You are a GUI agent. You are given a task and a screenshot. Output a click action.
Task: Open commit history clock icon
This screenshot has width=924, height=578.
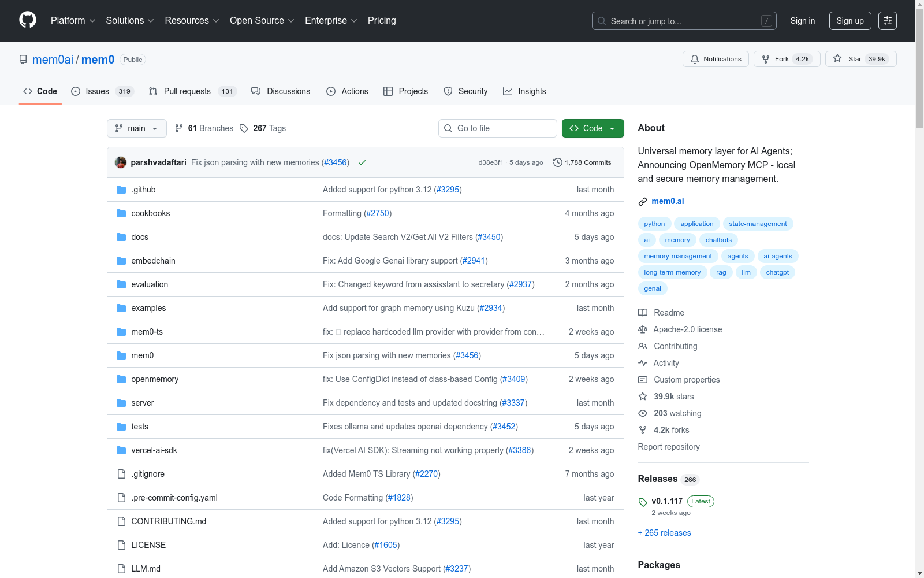point(557,162)
